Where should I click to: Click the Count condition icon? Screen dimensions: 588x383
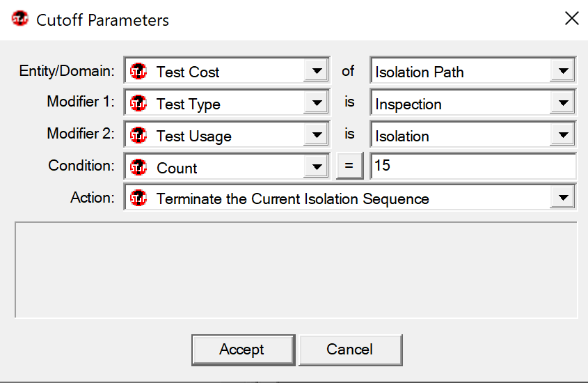click(x=138, y=167)
